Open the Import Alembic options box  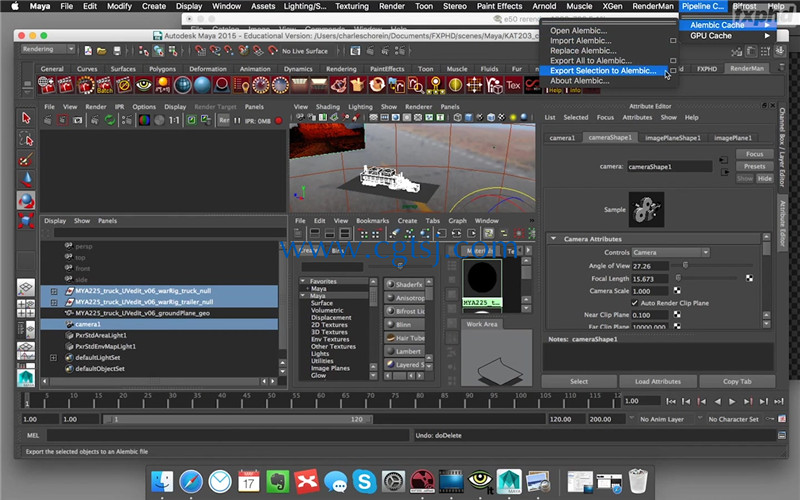[x=673, y=41]
